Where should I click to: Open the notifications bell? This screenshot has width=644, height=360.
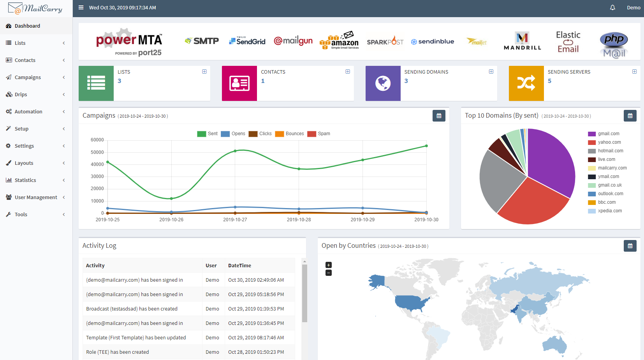[612, 7]
